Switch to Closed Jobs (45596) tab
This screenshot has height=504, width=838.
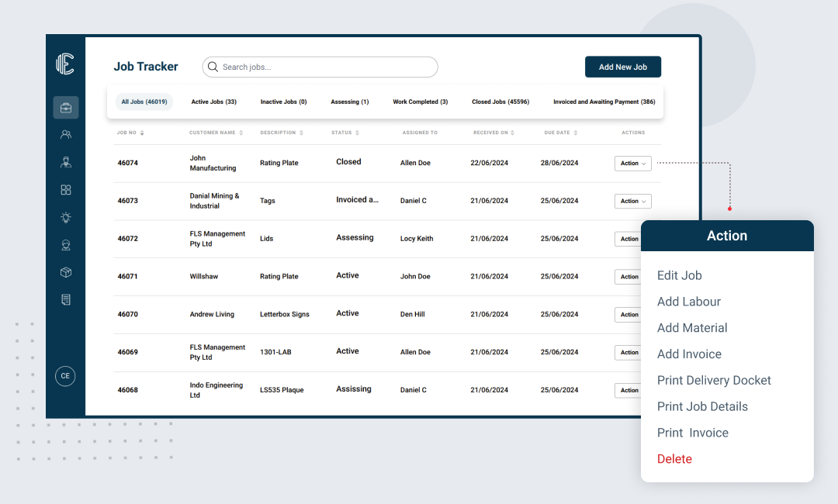[x=500, y=102]
